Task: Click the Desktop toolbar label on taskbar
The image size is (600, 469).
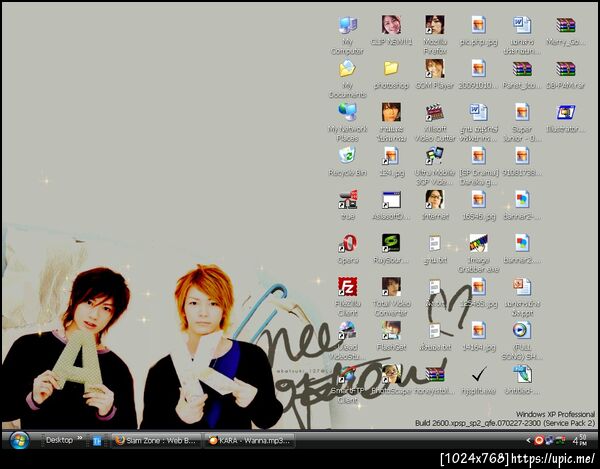Action: tap(59, 440)
